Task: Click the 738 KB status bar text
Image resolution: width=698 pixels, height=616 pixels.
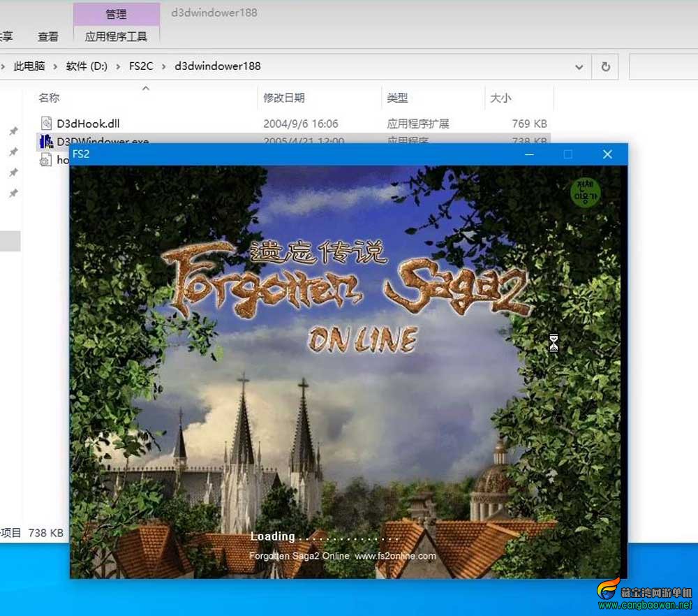Action: 46,533
